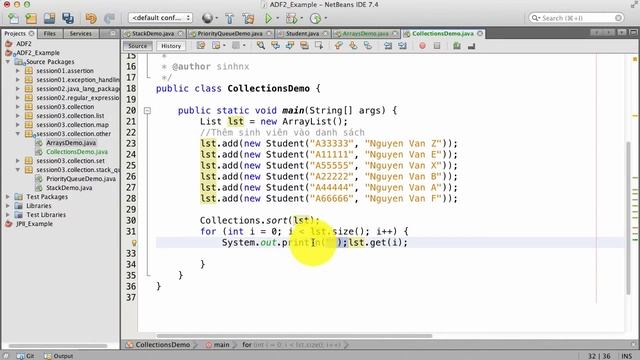The width and height of the screenshot is (640, 360).
Task: Open the StackDemo.java editor tab
Action: click(x=153, y=33)
